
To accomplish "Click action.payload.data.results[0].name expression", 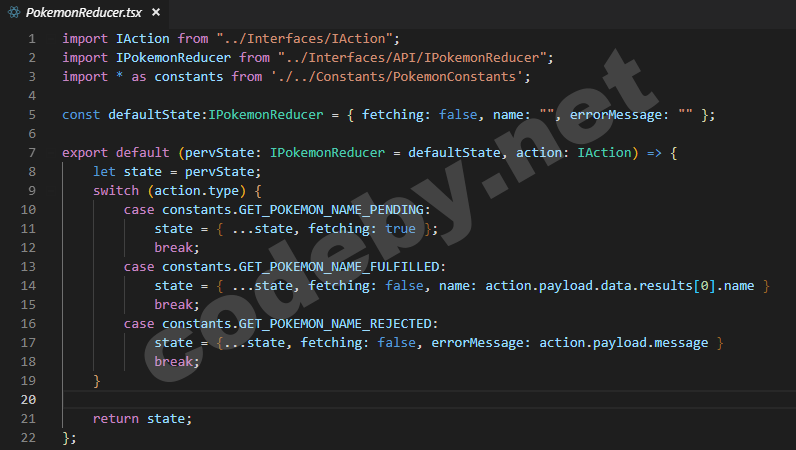I will pyautogui.click(x=619, y=285).
